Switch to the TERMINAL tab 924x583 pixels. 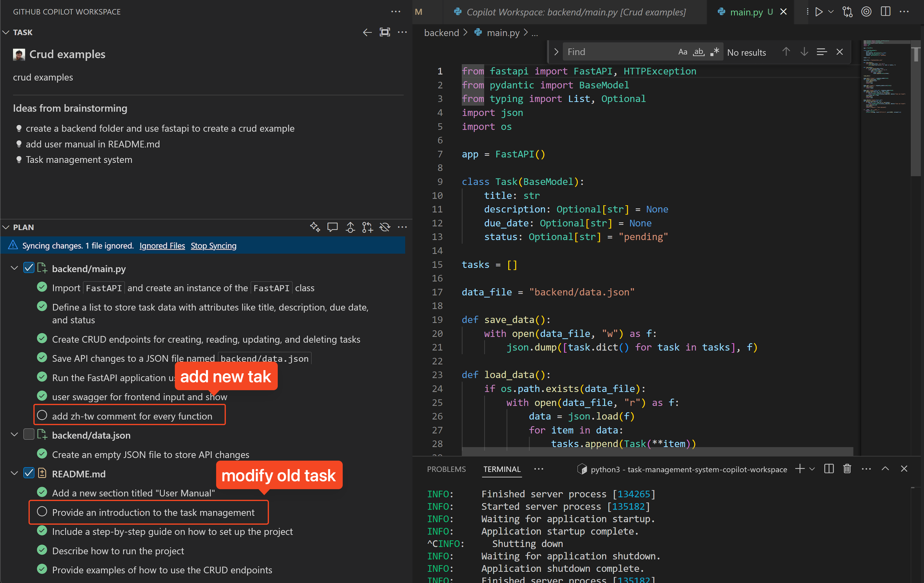(502, 469)
